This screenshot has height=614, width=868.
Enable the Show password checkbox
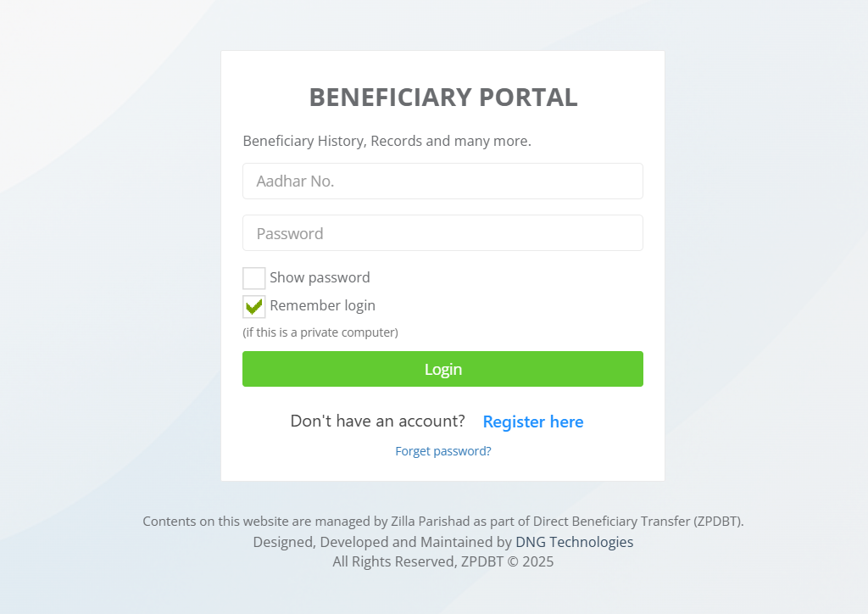[x=253, y=278]
